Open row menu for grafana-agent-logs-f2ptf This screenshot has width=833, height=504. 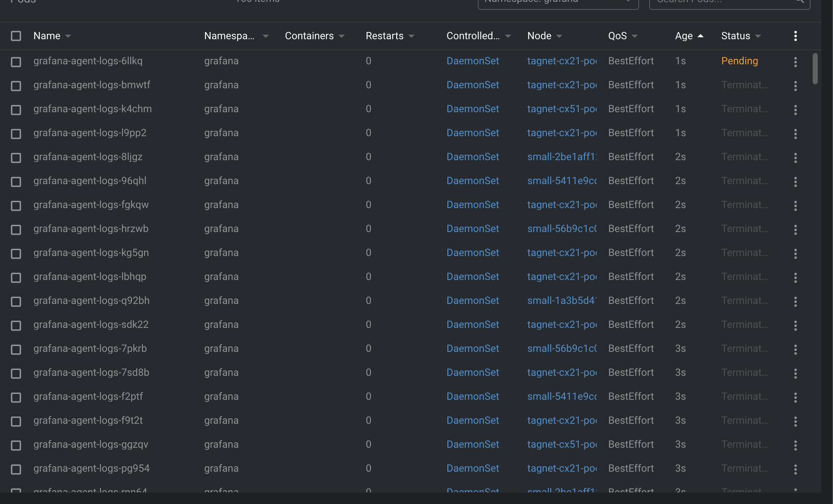tap(795, 397)
